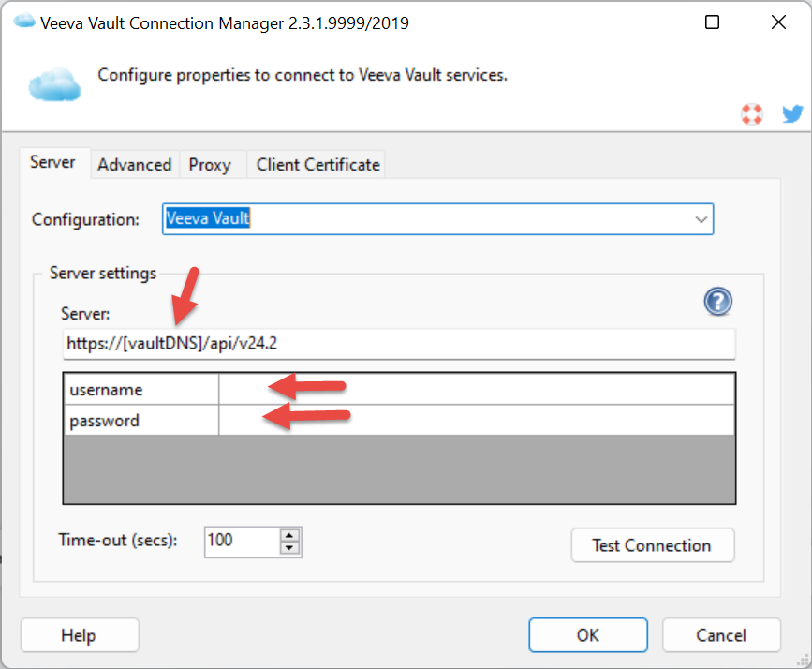Viewport: 812px width, 669px height.
Task: Dismiss the dialog with Cancel
Action: pyautogui.click(x=721, y=634)
